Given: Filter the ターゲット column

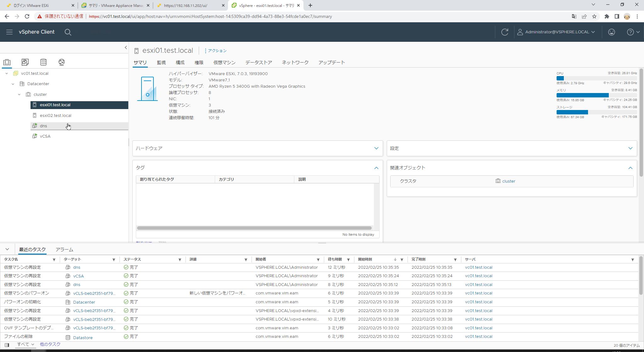Looking at the screenshot, I should tap(114, 260).
